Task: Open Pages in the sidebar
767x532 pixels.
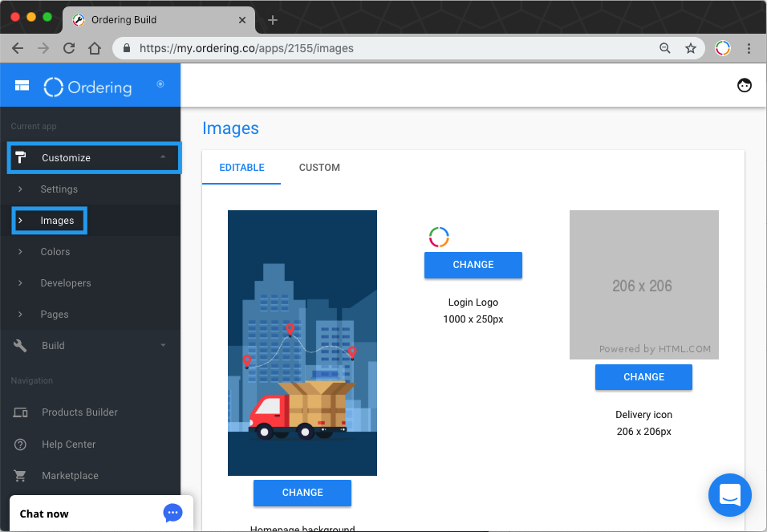Action: pos(55,315)
